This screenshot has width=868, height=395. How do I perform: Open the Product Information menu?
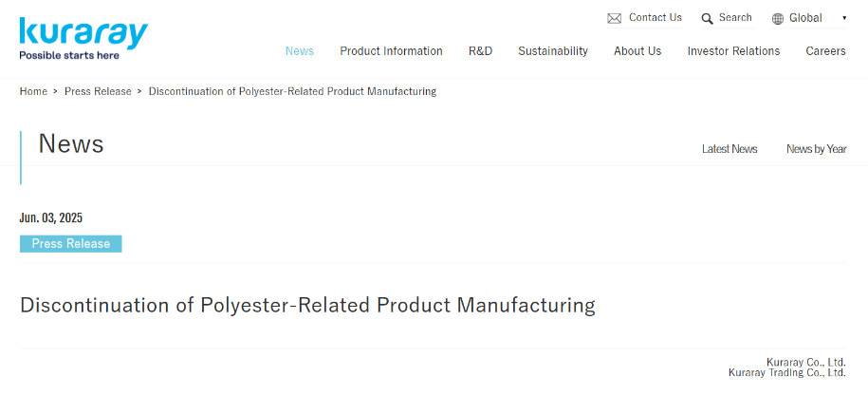point(391,51)
